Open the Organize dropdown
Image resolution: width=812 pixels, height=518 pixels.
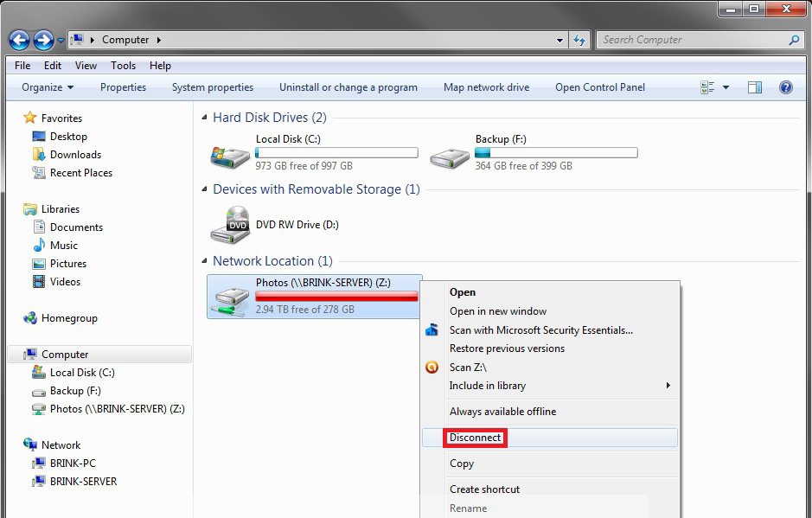coord(47,87)
